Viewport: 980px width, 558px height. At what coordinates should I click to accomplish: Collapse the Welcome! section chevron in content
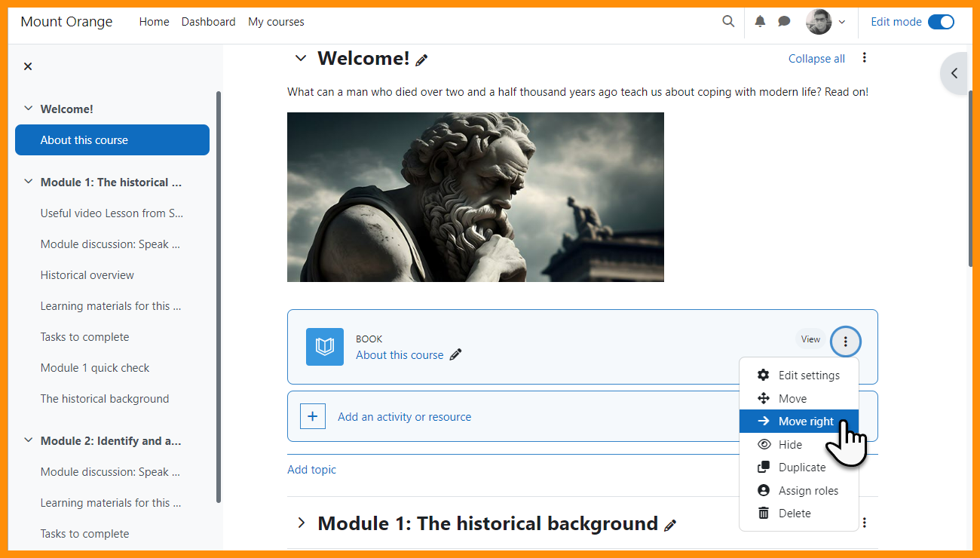(x=301, y=59)
